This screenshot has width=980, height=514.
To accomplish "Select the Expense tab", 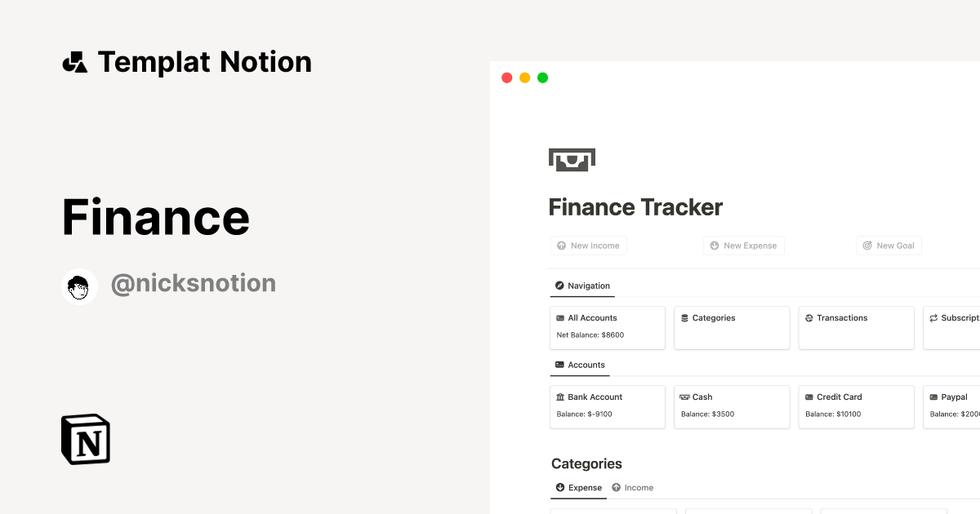I will point(578,487).
